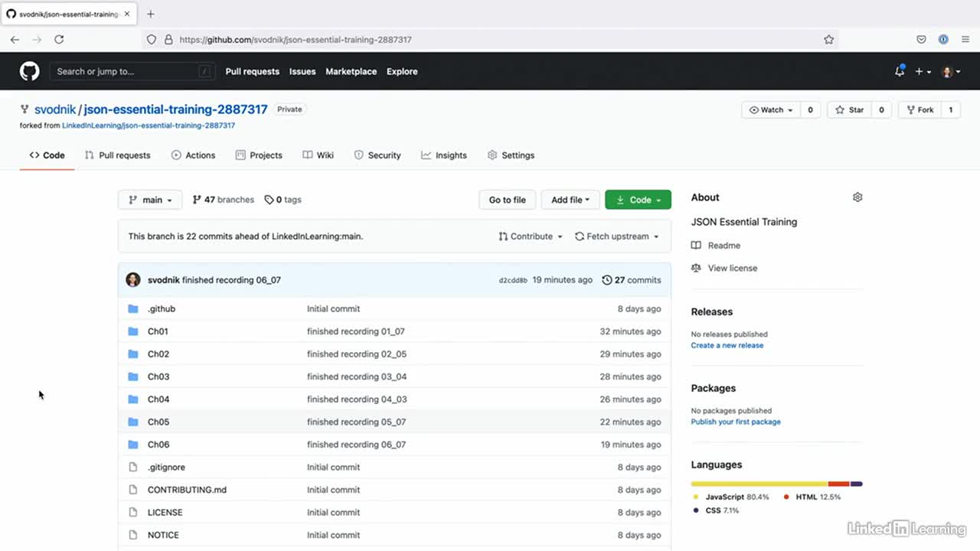
Task: Open the Fetch upstream dropdown
Action: pos(617,236)
